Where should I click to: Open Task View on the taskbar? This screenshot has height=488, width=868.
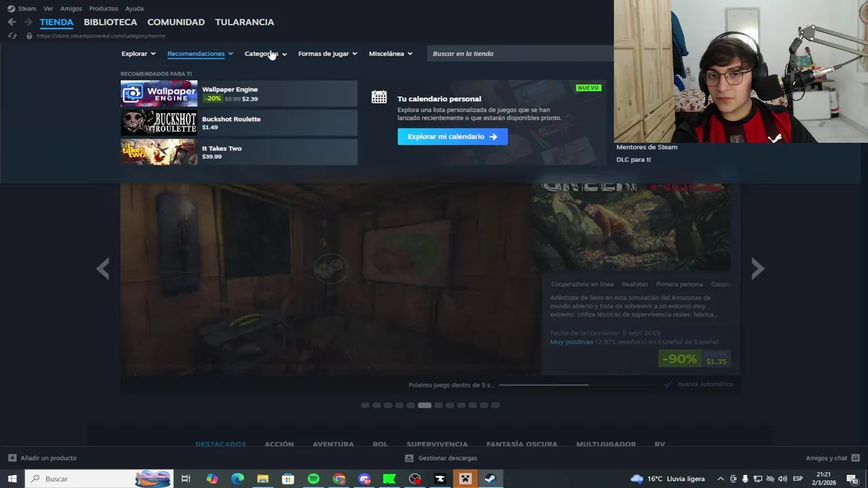[186, 479]
